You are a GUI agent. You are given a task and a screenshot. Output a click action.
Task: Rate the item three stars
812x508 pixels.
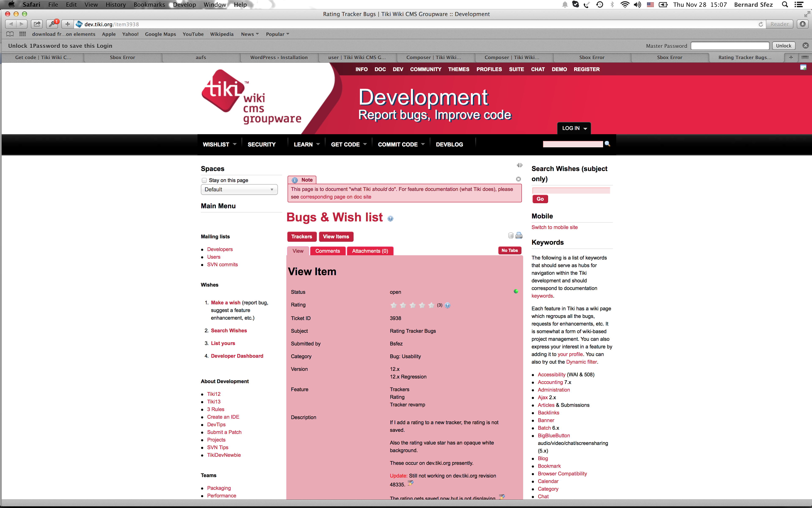click(x=412, y=305)
